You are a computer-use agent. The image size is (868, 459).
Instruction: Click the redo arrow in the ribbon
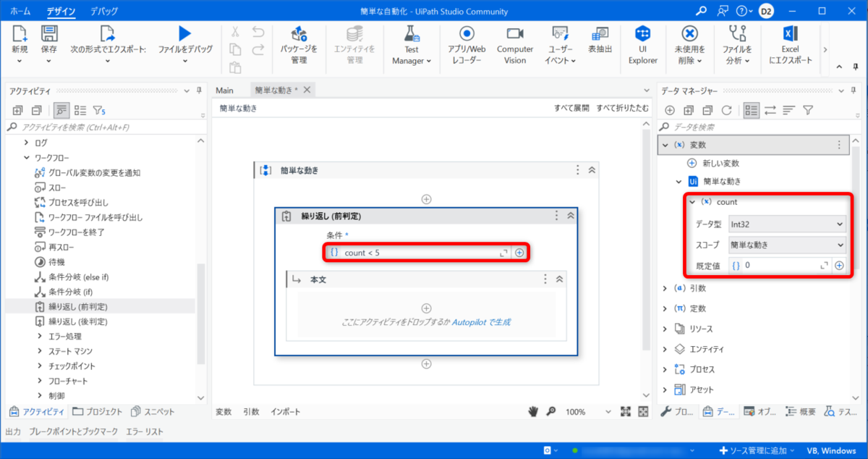tap(258, 50)
